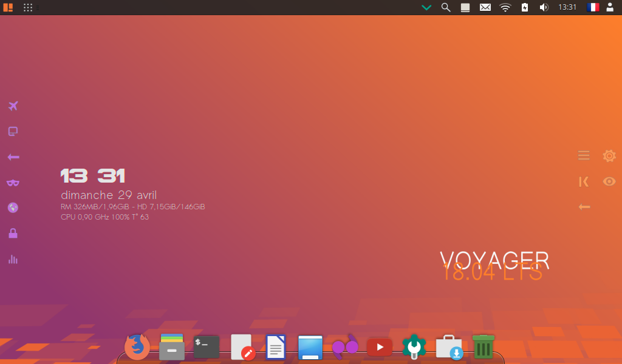Open the terminal from the dock
This screenshot has width=622, height=364.
pyautogui.click(x=207, y=346)
